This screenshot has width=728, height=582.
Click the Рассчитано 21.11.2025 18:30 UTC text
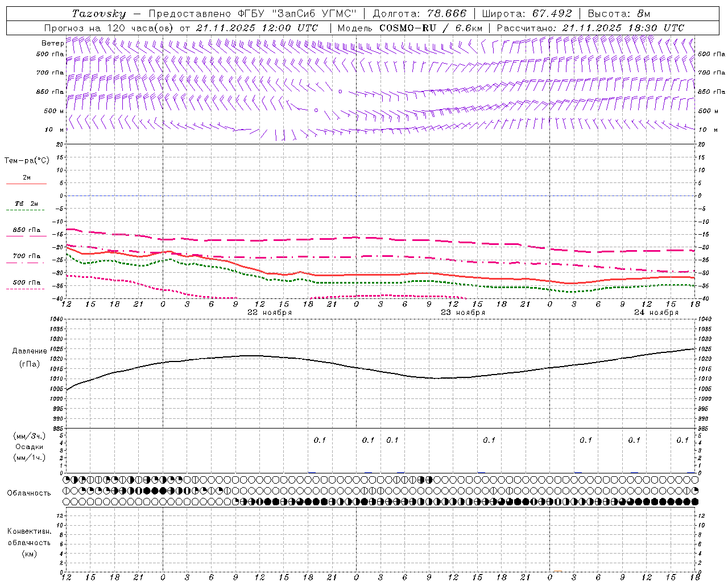pyautogui.click(x=590, y=28)
